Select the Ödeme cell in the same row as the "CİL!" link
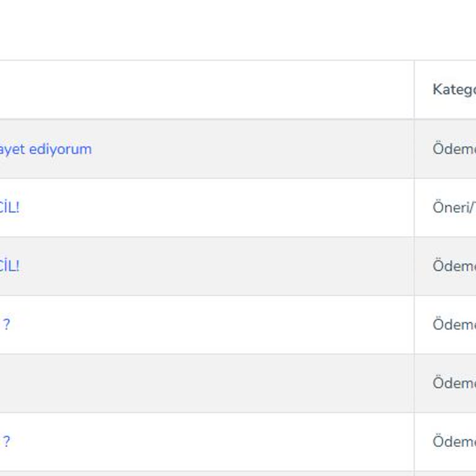This screenshot has width=476, height=476. tap(454, 266)
